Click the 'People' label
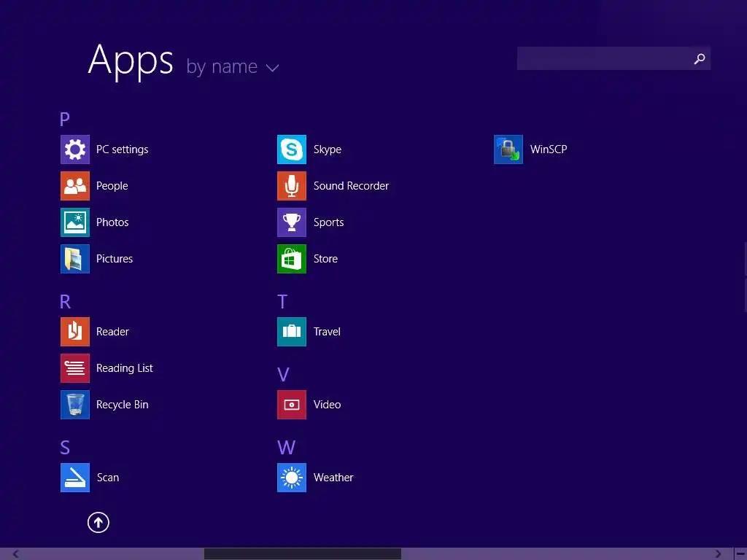The height and width of the screenshot is (560, 747). pyautogui.click(x=112, y=186)
